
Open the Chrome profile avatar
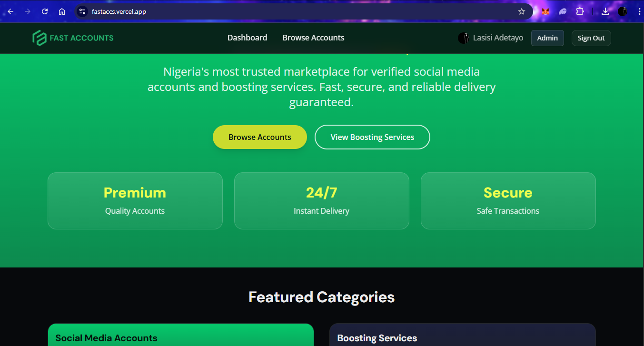tap(623, 11)
